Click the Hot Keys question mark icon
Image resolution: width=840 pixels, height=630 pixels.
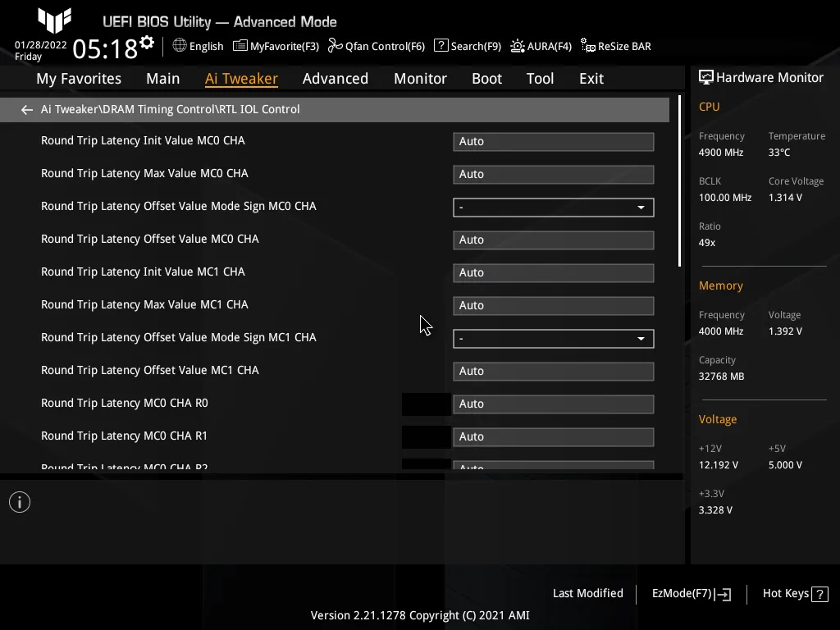[819, 594]
